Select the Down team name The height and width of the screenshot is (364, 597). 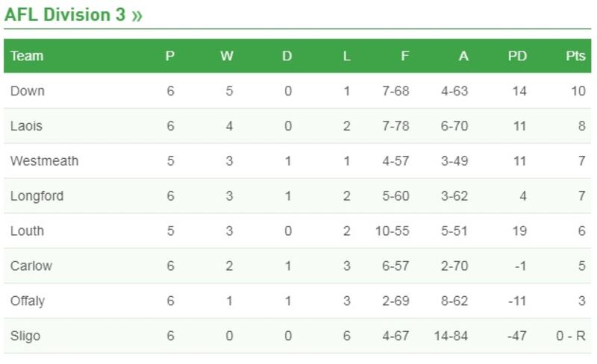[x=28, y=91]
